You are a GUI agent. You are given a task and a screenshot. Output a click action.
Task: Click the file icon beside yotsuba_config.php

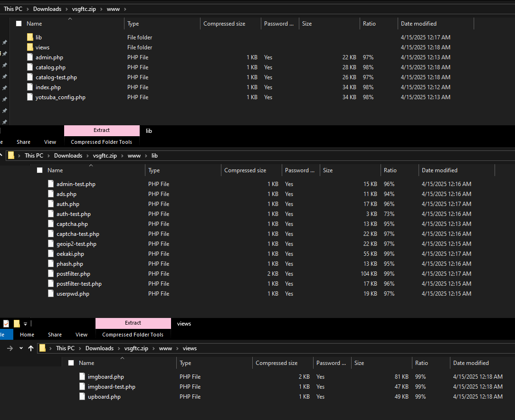pyautogui.click(x=30, y=97)
